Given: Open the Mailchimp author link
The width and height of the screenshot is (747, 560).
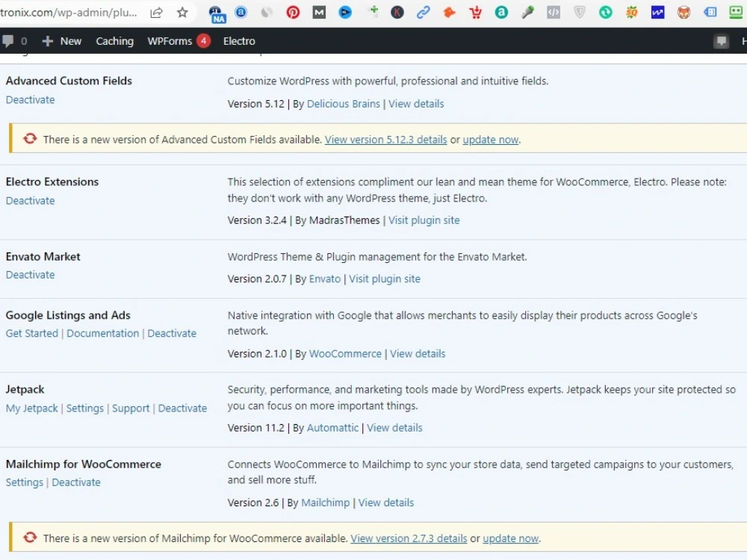Looking at the screenshot, I should coord(326,503).
